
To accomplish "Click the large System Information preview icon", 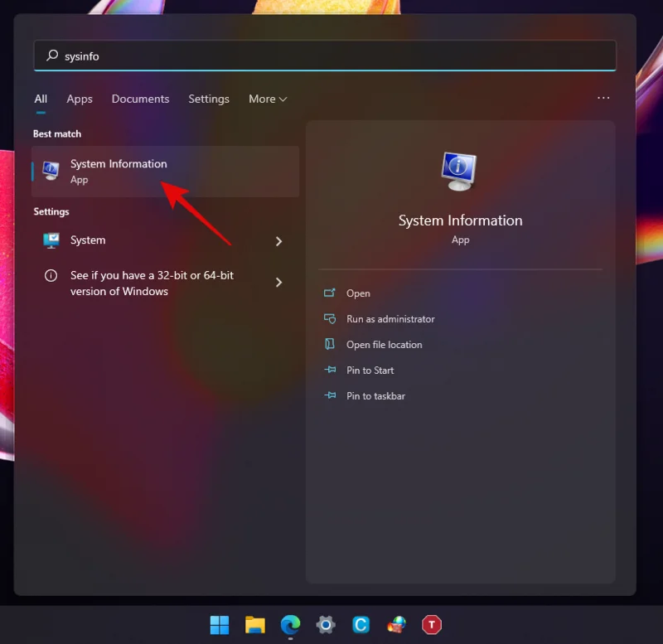I will tap(460, 172).
